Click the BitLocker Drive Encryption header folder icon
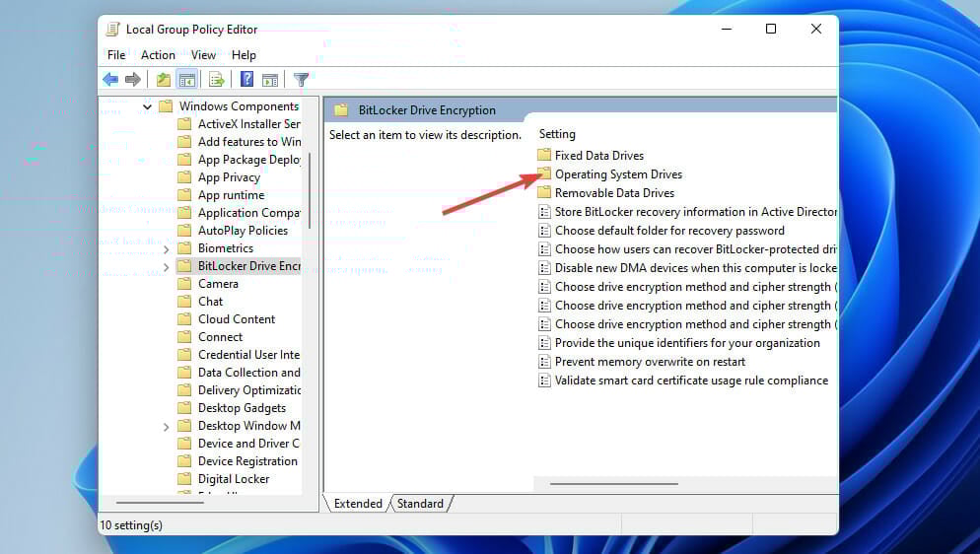Screen dimensions: 980x554 click(x=340, y=110)
